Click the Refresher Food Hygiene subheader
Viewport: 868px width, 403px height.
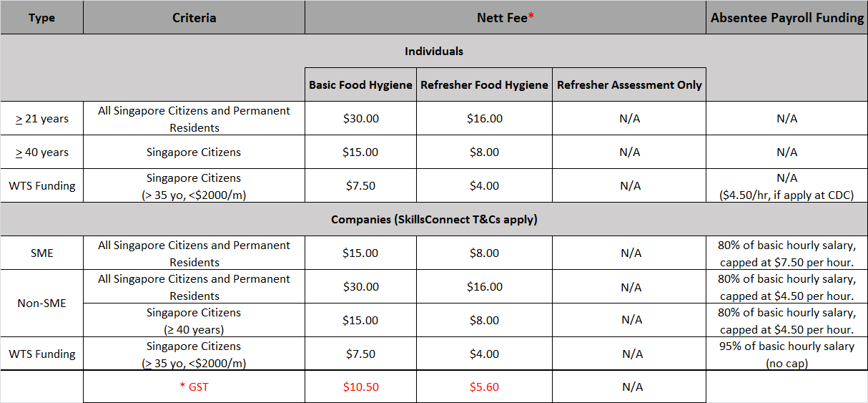484,84
